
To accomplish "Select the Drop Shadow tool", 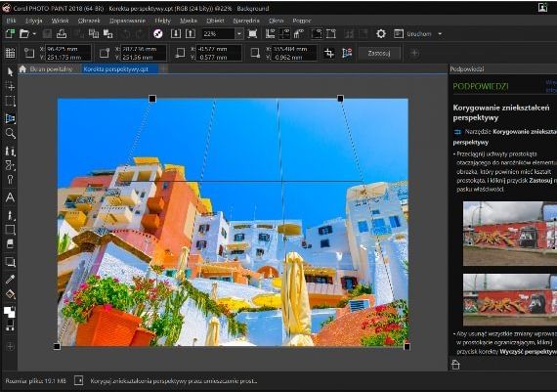I will 10,262.
